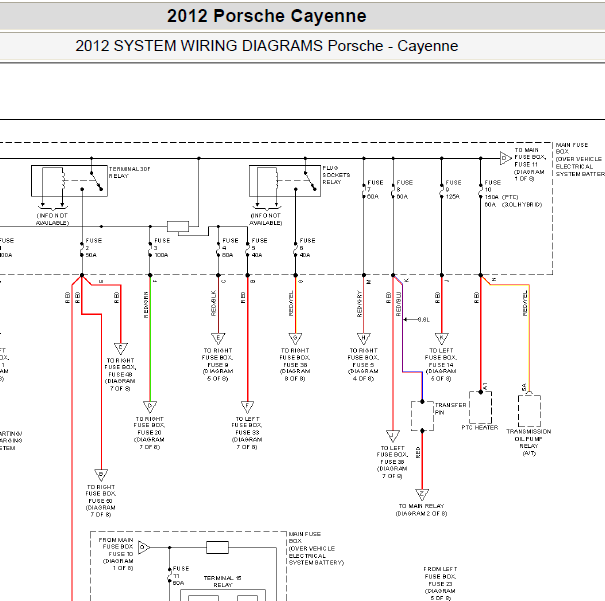Click the "FUSE 10 150A (PTC)" label
The image size is (605, 601).
click(x=501, y=189)
